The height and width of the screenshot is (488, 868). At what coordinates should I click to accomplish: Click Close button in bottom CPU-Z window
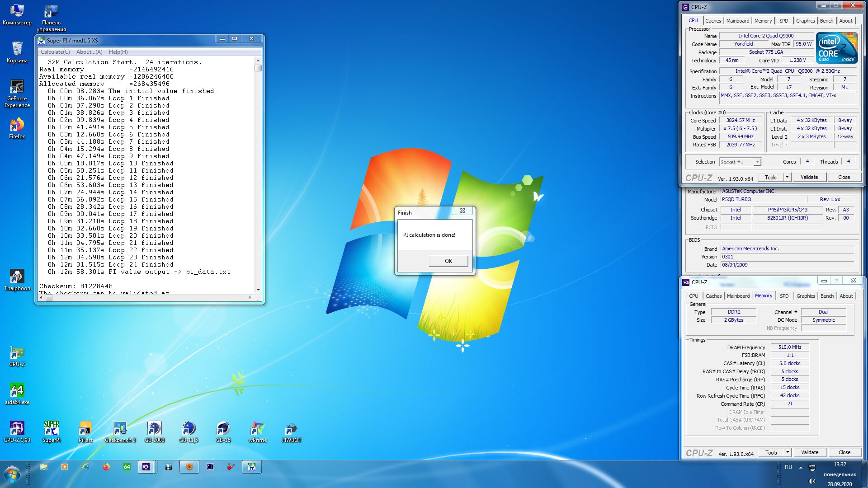pyautogui.click(x=844, y=452)
